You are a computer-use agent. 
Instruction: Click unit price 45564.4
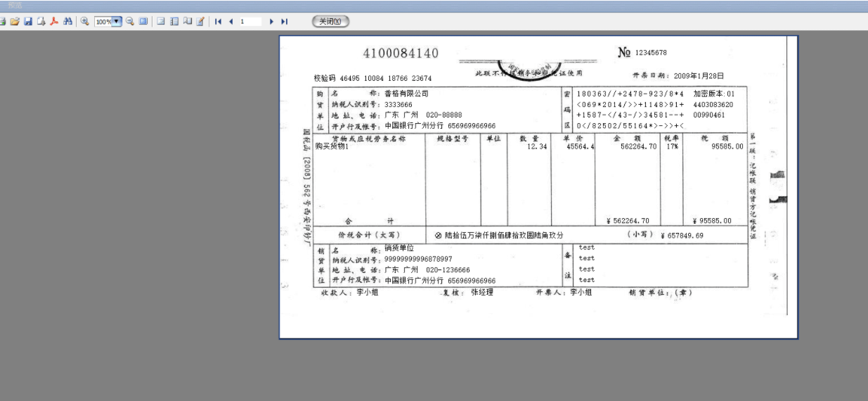coord(581,147)
